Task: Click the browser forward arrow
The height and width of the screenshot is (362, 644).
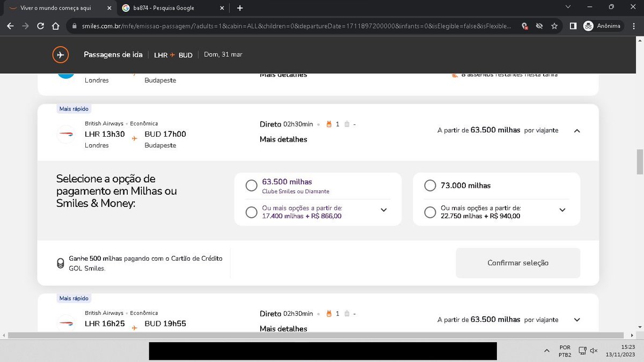Action: click(25, 26)
